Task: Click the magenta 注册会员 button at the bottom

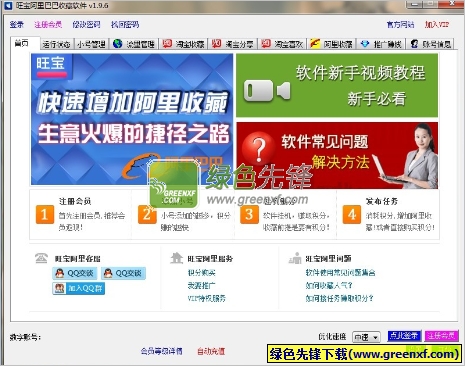Action: [441, 336]
